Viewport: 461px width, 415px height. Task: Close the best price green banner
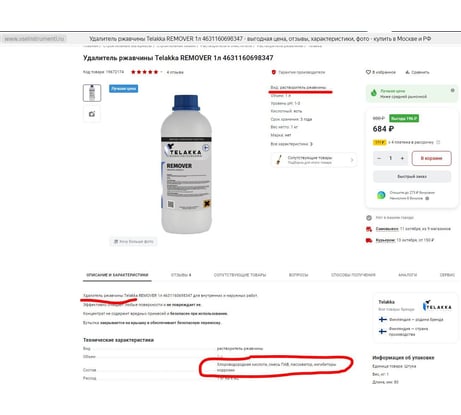tap(452, 90)
